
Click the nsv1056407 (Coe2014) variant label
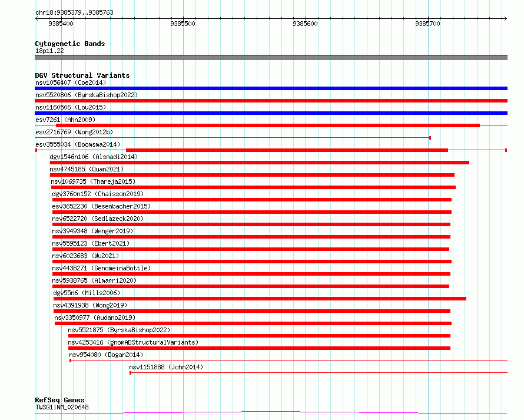(x=71, y=82)
